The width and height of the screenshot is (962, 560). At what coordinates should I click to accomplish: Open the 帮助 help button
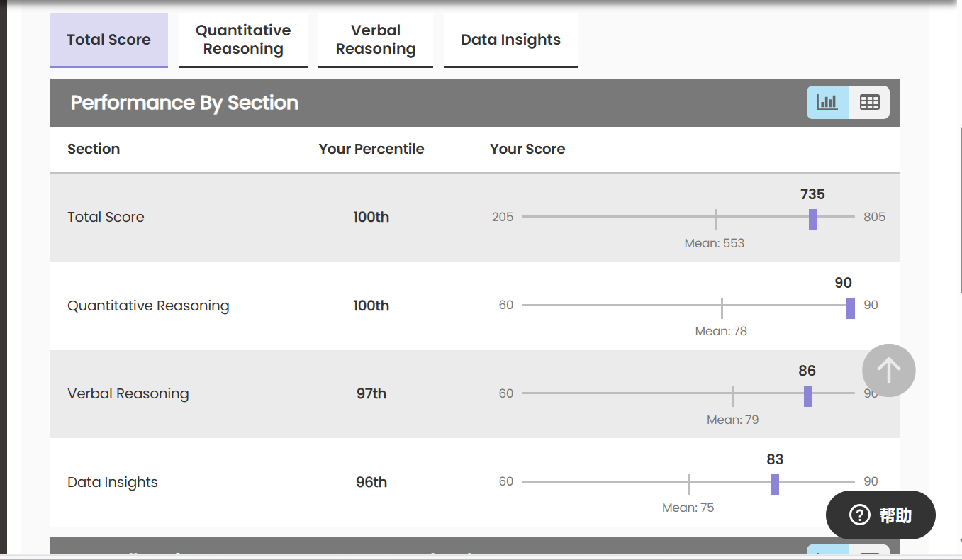880,515
